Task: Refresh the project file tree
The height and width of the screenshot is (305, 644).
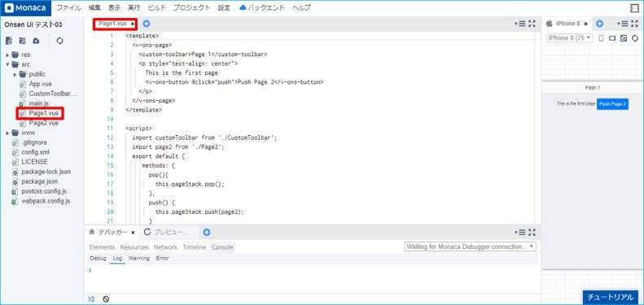Action: [59, 41]
